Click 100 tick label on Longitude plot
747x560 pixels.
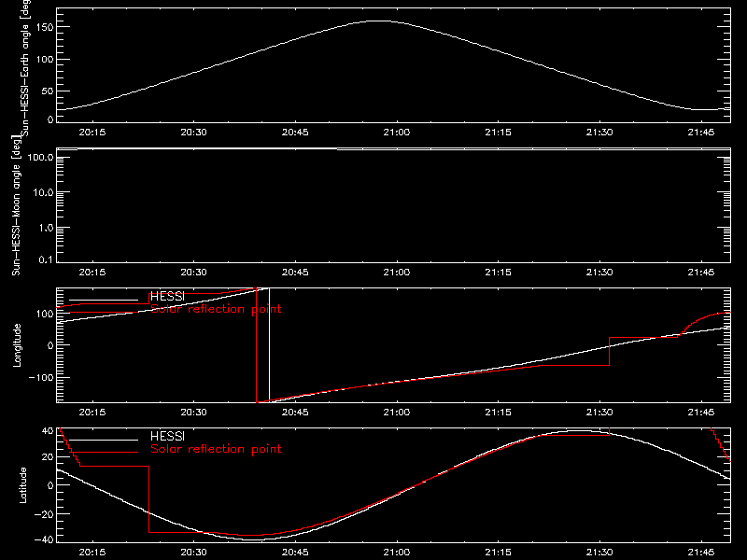[44, 314]
